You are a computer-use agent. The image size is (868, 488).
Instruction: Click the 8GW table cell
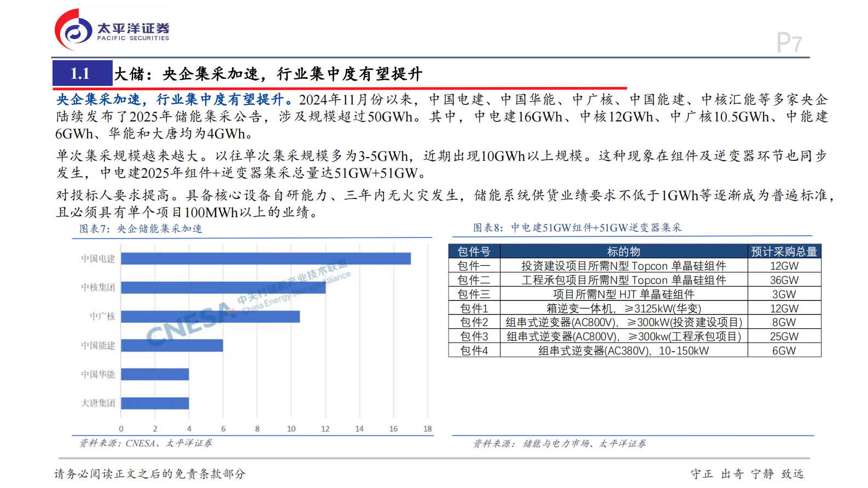[784, 322]
